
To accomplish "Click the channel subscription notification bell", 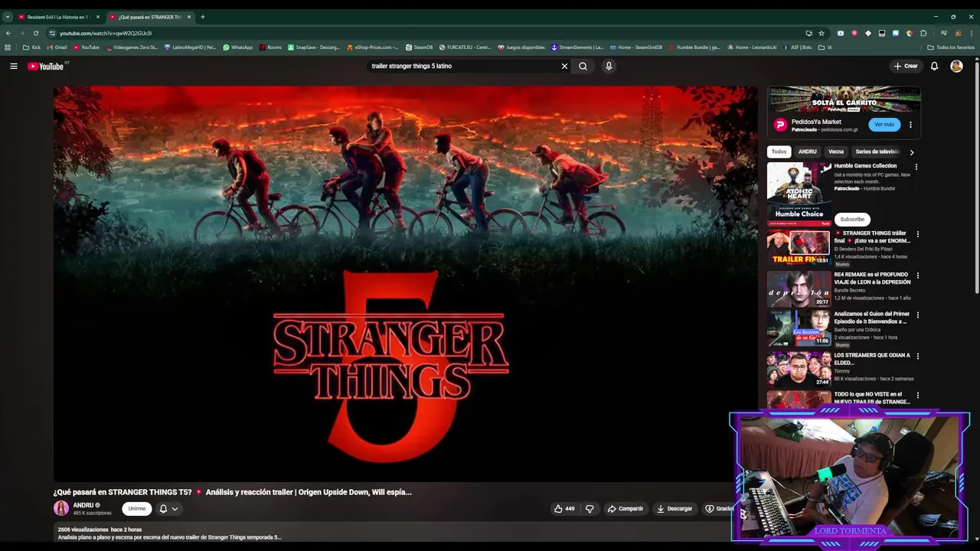I will tap(163, 508).
